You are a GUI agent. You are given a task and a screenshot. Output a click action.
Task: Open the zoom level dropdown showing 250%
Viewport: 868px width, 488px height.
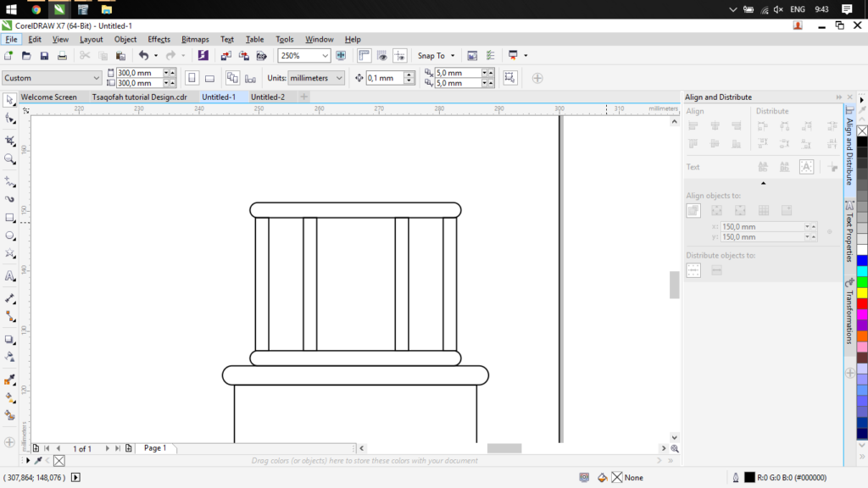coord(325,56)
